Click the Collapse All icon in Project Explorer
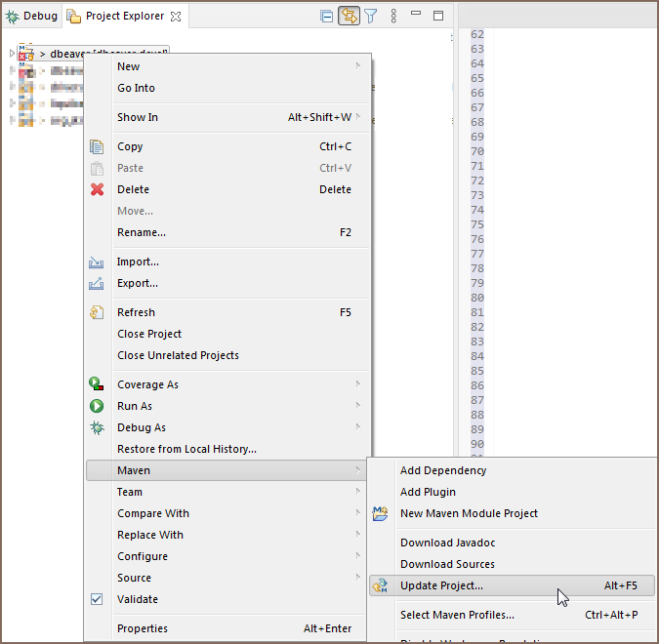The height and width of the screenshot is (644, 659). [x=326, y=16]
